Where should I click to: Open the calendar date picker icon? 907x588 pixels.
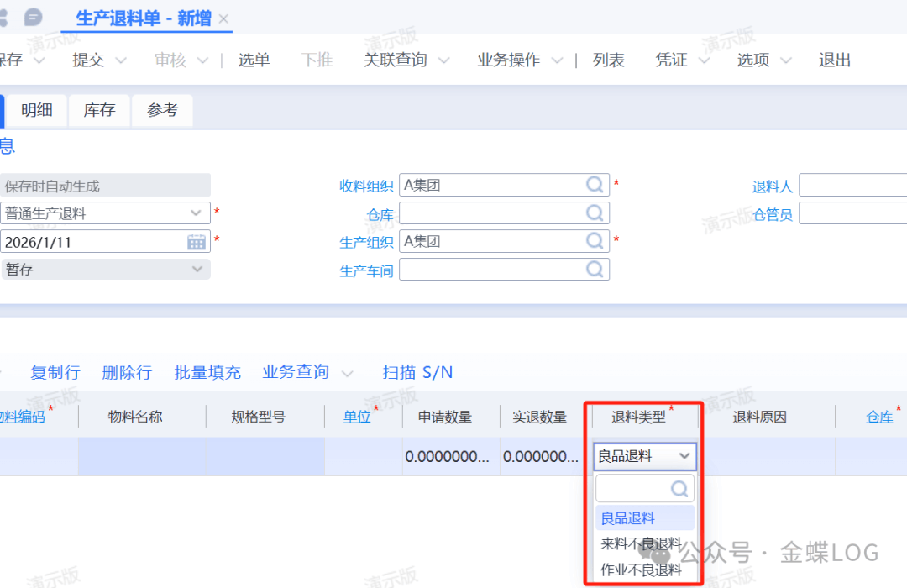pyautogui.click(x=197, y=242)
